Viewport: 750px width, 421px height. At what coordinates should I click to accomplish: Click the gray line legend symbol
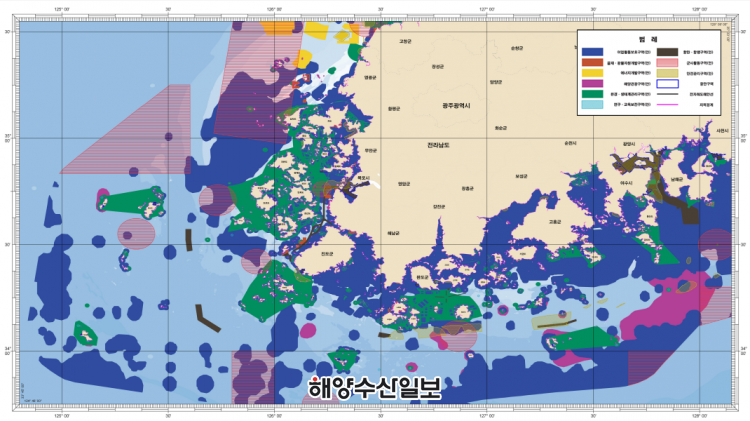[x=667, y=94]
